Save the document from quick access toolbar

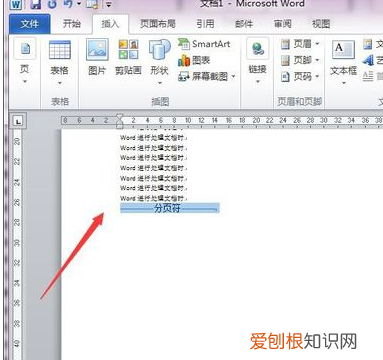pos(36,4)
